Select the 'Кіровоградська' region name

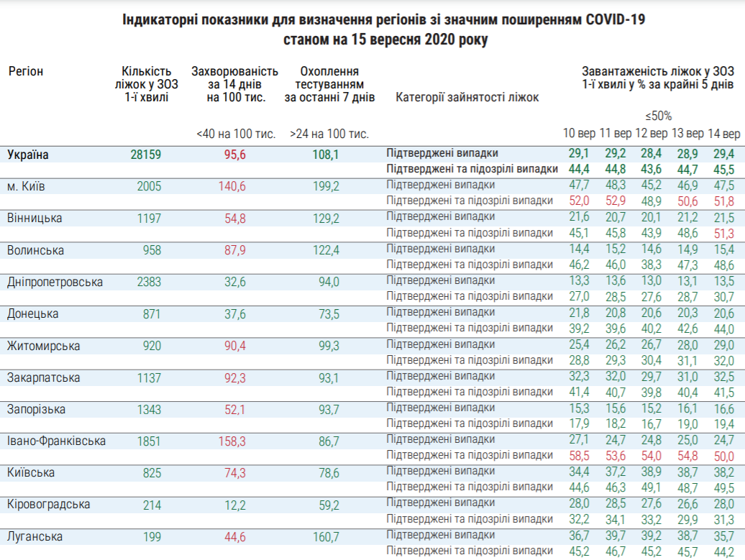coord(50,505)
